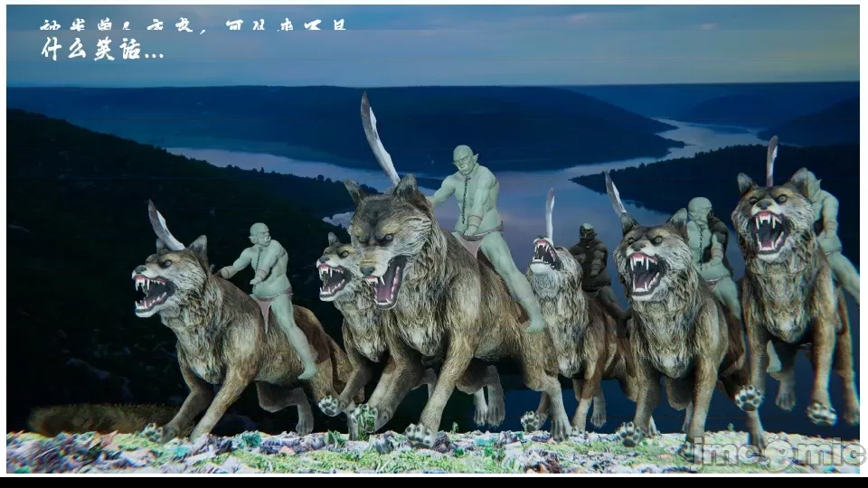Click the wolf-riders comic page image
868x488 pixels.
click(x=433, y=239)
